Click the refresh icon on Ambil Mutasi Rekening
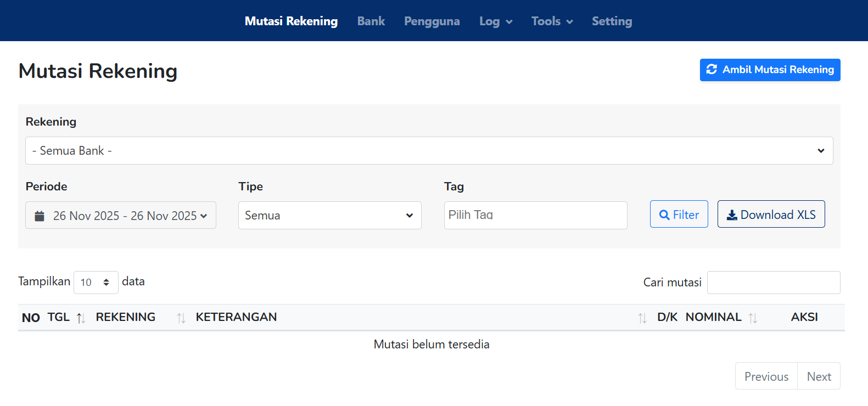 [x=712, y=70]
